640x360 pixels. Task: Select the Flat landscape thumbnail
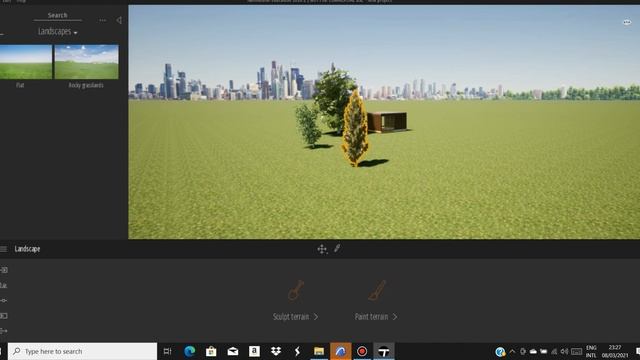click(26, 62)
